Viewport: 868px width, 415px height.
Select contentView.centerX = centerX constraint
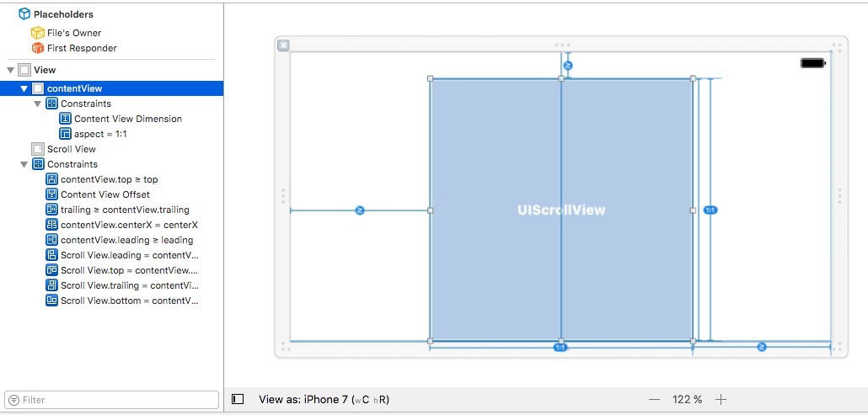(129, 225)
